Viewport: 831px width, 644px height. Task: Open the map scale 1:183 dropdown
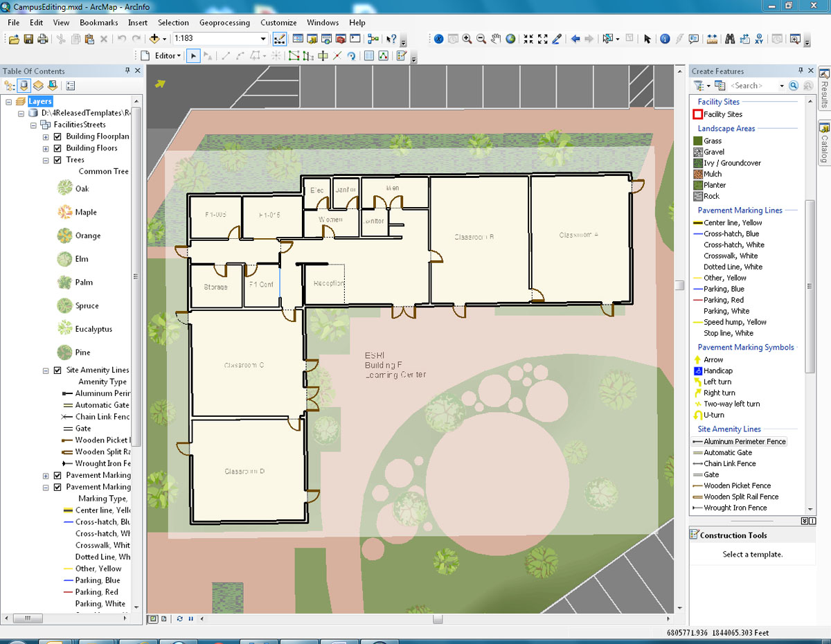pyautogui.click(x=262, y=39)
